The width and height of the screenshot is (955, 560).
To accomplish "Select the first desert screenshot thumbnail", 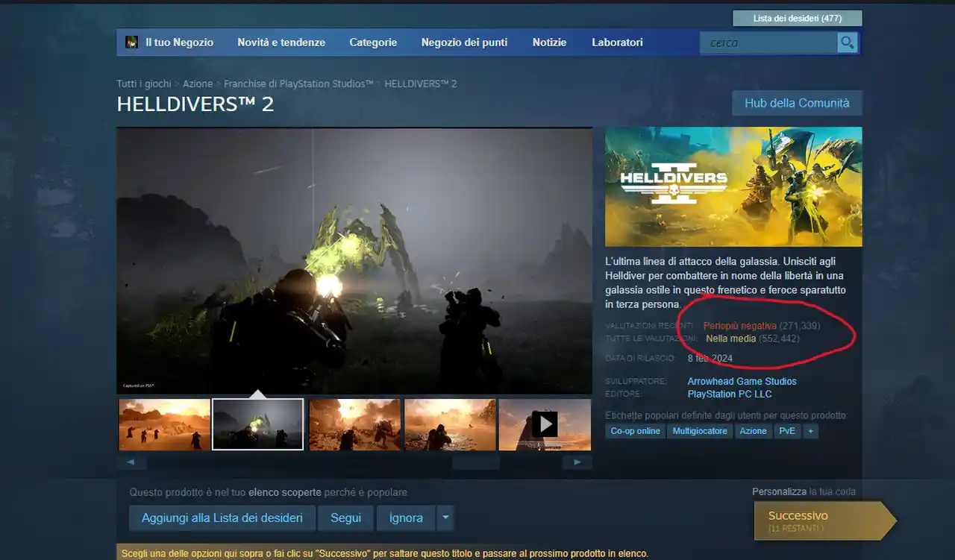I will tap(164, 424).
